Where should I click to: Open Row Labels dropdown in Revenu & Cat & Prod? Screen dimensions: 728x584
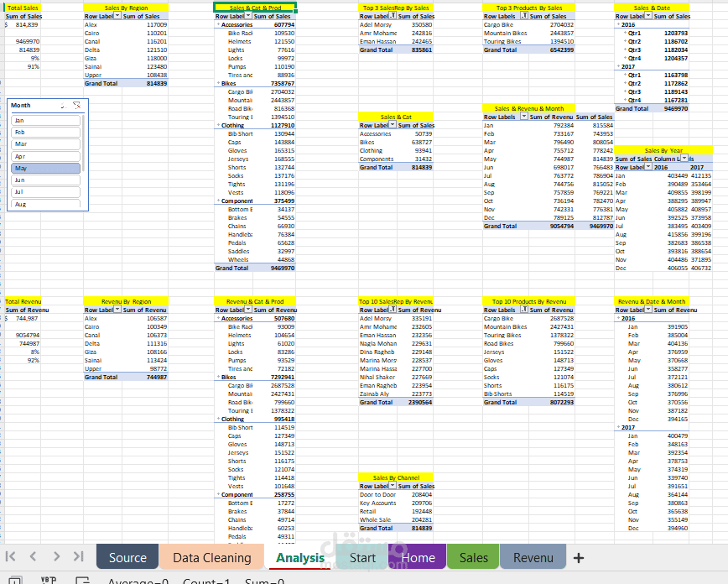tap(248, 310)
